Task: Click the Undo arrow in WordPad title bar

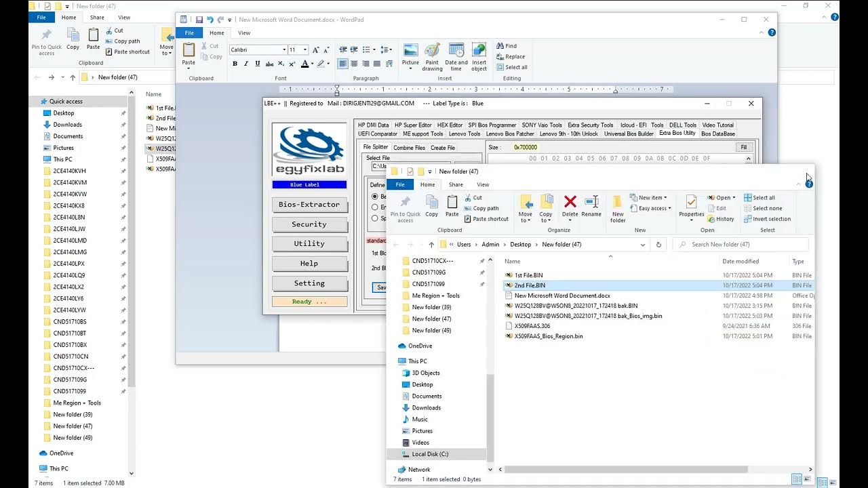Action: pos(210,20)
